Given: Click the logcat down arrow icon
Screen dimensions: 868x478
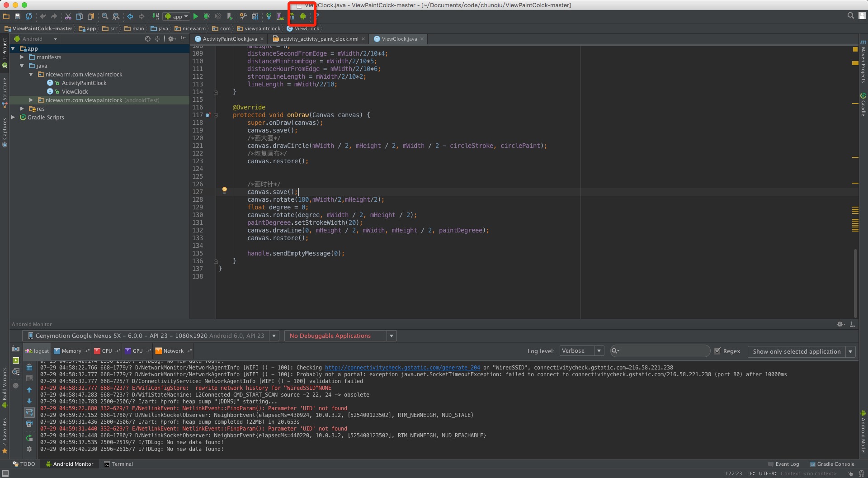Looking at the screenshot, I should coord(29,401).
